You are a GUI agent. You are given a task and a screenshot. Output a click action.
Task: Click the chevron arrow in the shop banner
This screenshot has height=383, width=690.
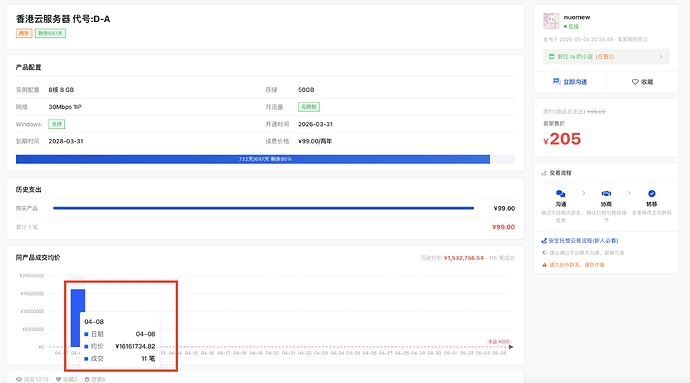(x=661, y=56)
